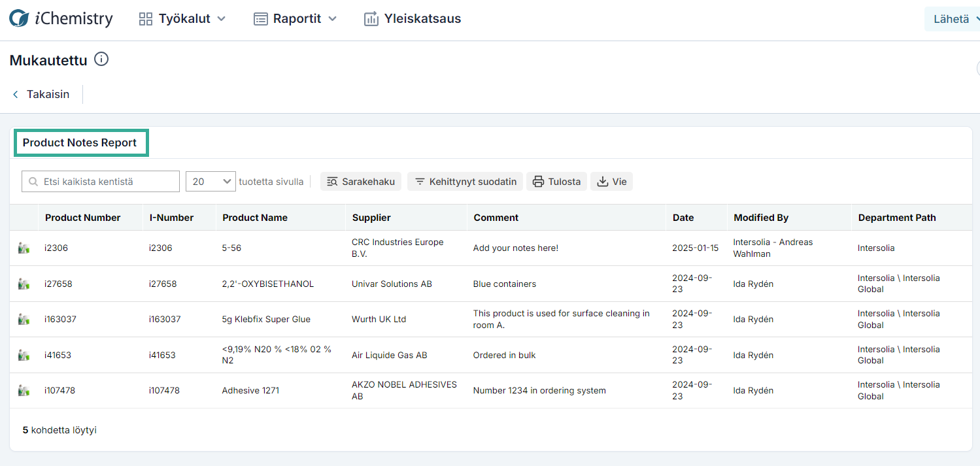The image size is (980, 466).
Task: Click supplier Wurth UK Ltd
Action: 379,319
